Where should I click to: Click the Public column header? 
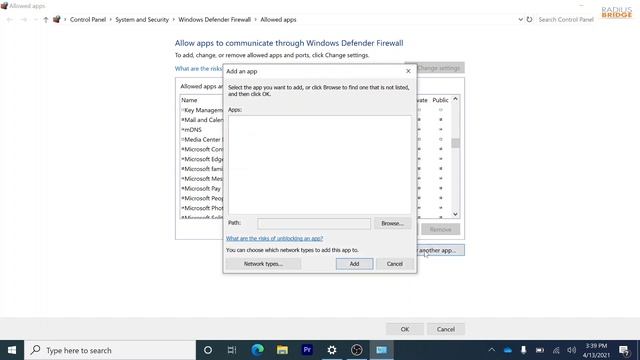[440, 100]
